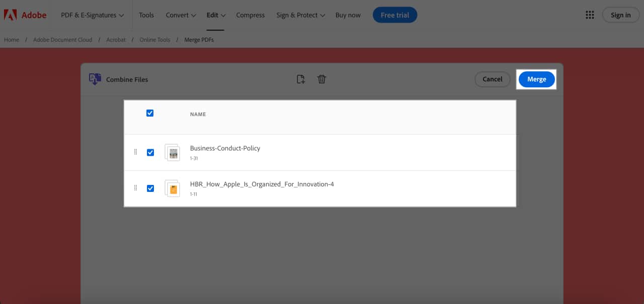The width and height of the screenshot is (644, 304).
Task: Open Online Tools breadcrumb link
Action: (155, 40)
